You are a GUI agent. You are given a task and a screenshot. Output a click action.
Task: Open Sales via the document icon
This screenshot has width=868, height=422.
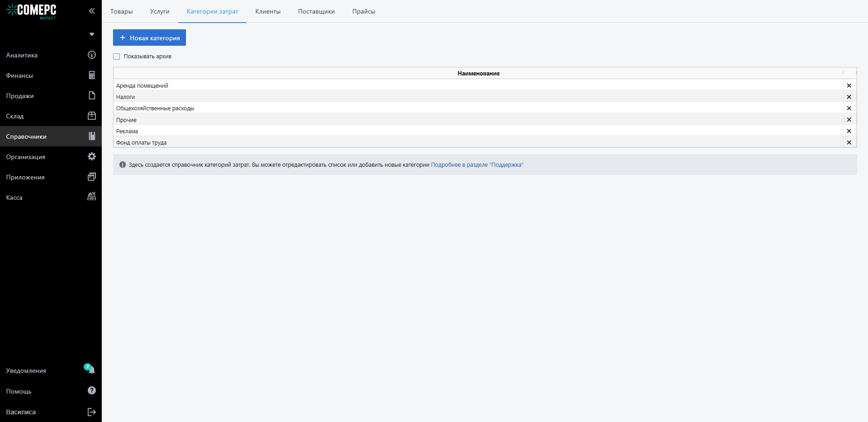91,95
